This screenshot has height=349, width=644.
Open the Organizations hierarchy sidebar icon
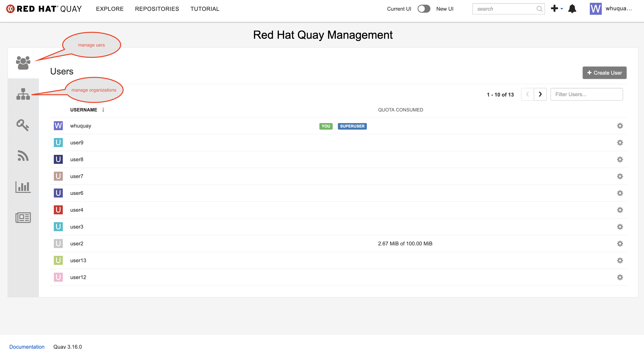coord(23,94)
